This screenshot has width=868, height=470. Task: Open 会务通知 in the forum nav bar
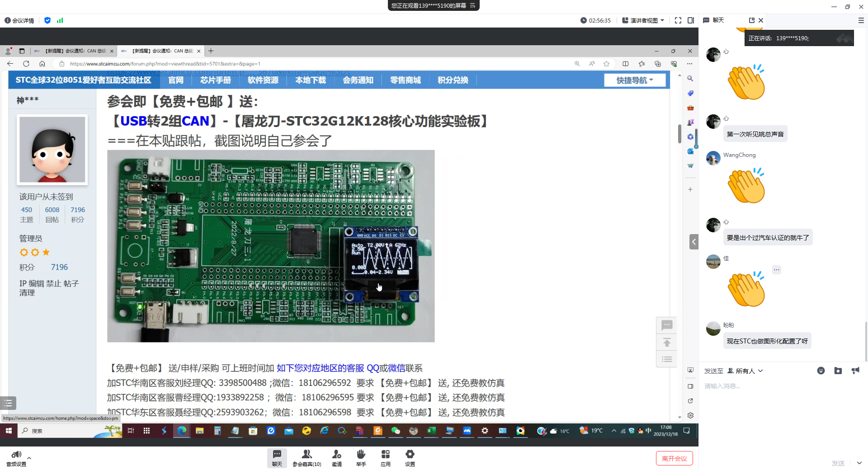tap(358, 80)
